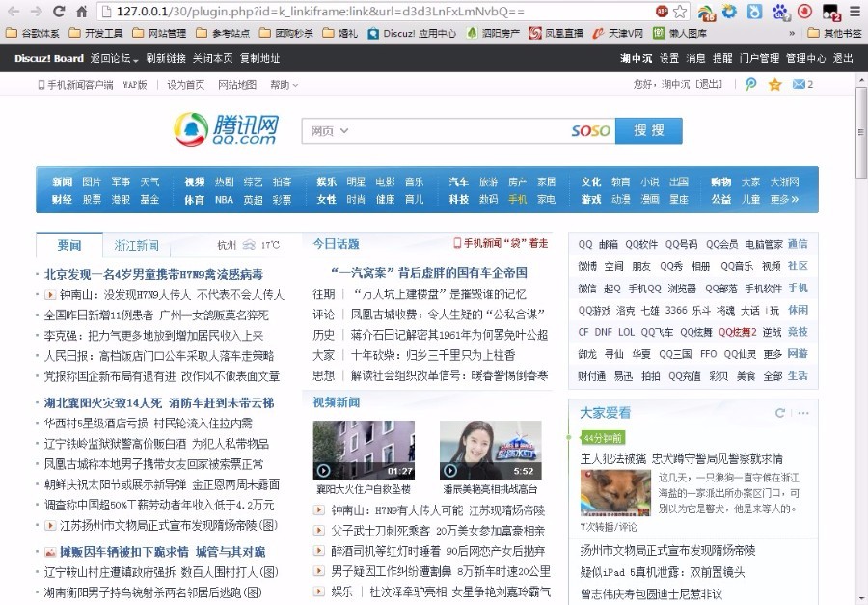Open the Chrome menu hamburger icon
Screen dimensions: 868x605
855,12
